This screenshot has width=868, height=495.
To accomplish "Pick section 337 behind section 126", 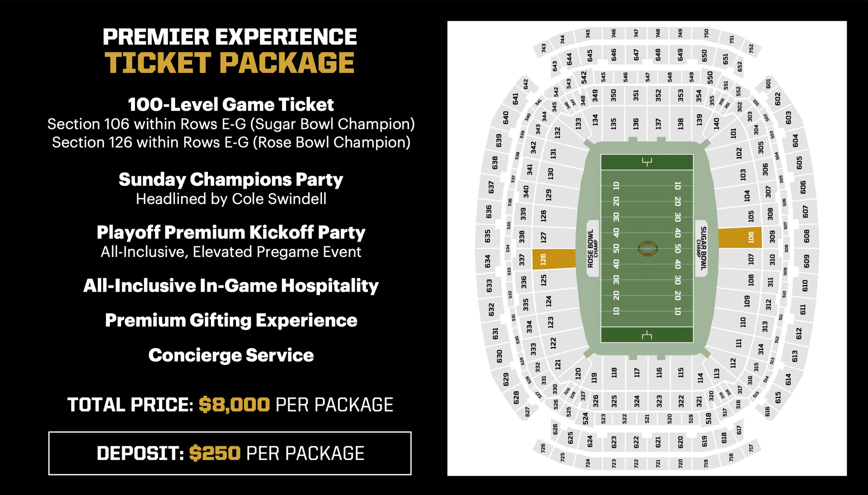I will (x=522, y=260).
